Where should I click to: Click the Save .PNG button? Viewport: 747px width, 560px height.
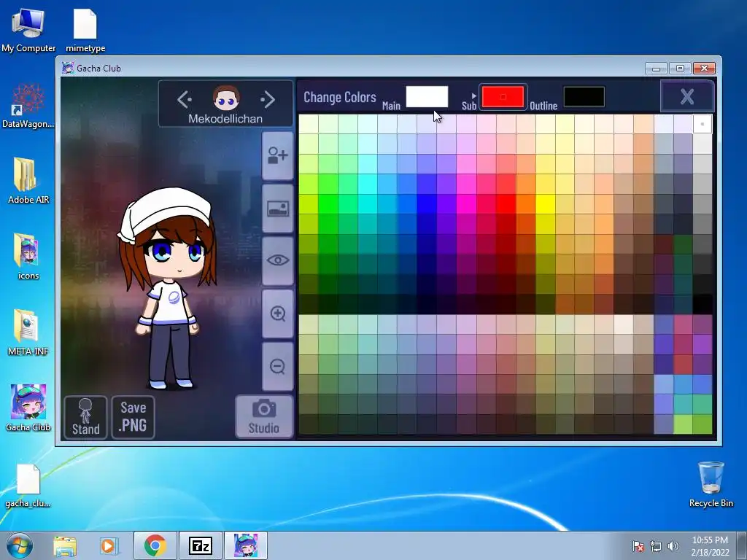tap(133, 416)
